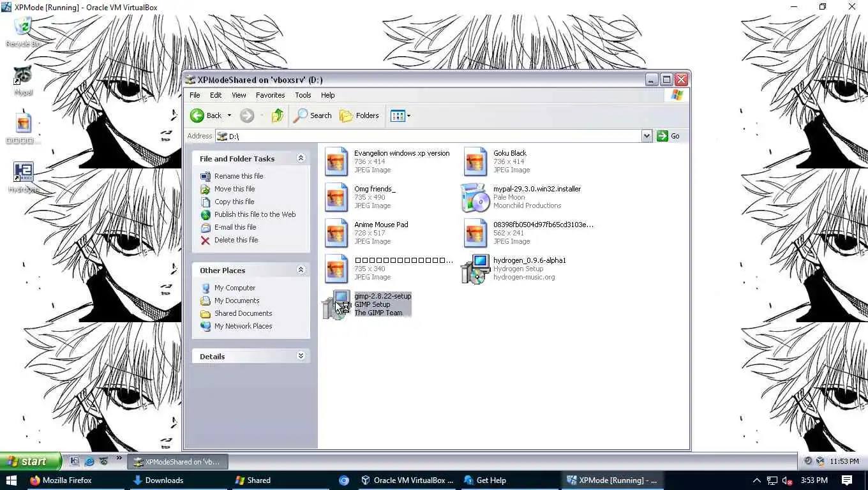Select Evangelion windows xp version image icon

(x=336, y=161)
